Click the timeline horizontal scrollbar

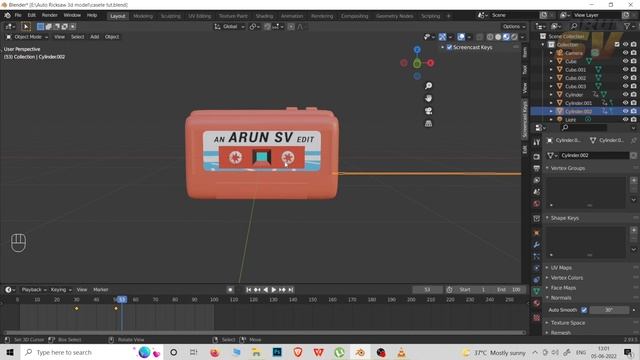pyautogui.click(x=264, y=333)
